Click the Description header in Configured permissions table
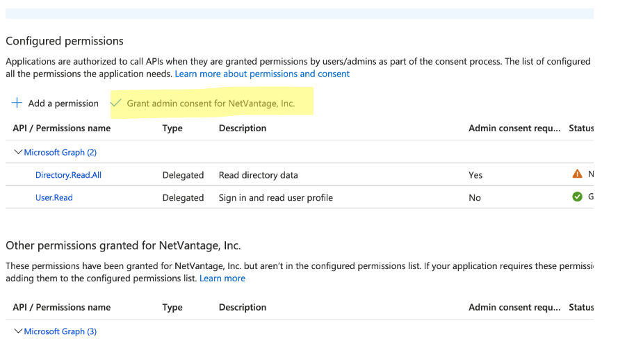627x364 pixels. pos(243,128)
